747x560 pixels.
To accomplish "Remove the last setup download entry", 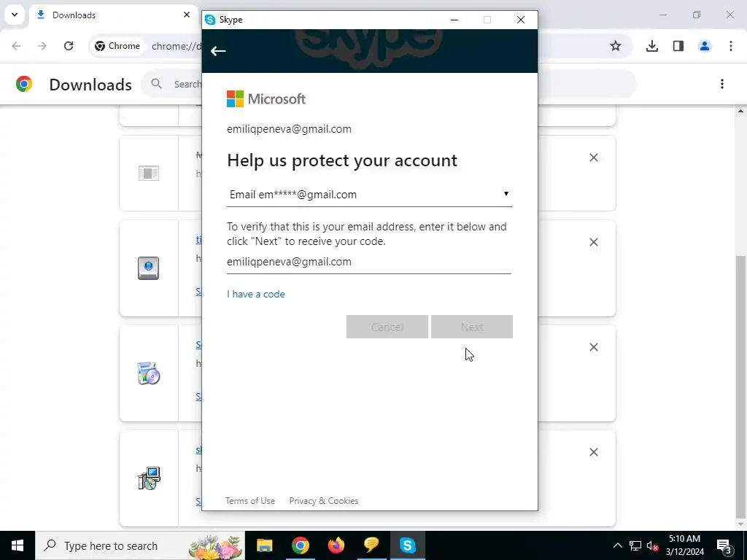I will pyautogui.click(x=593, y=452).
